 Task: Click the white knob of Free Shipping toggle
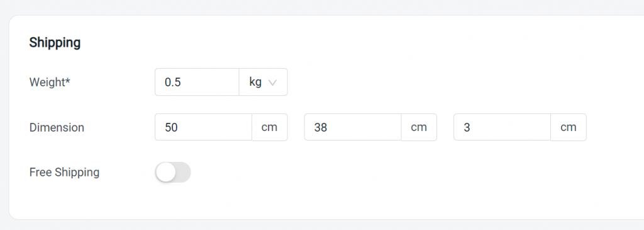click(x=166, y=173)
